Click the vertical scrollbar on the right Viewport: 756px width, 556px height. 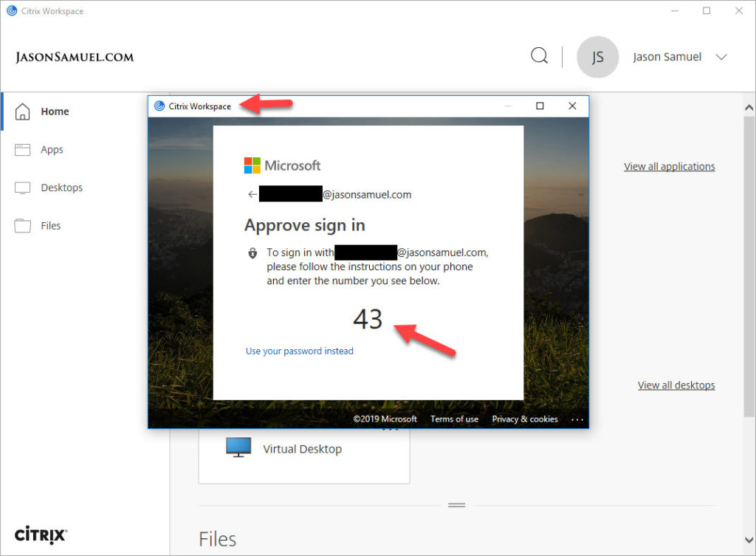pyautogui.click(x=749, y=258)
